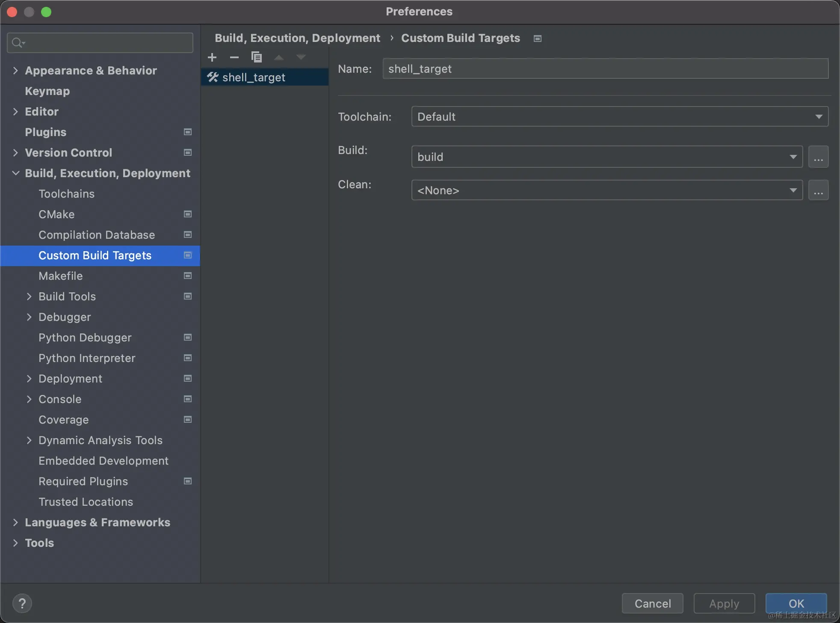Click the add (+) custom build target icon
The width and height of the screenshot is (840, 623).
pyautogui.click(x=212, y=57)
